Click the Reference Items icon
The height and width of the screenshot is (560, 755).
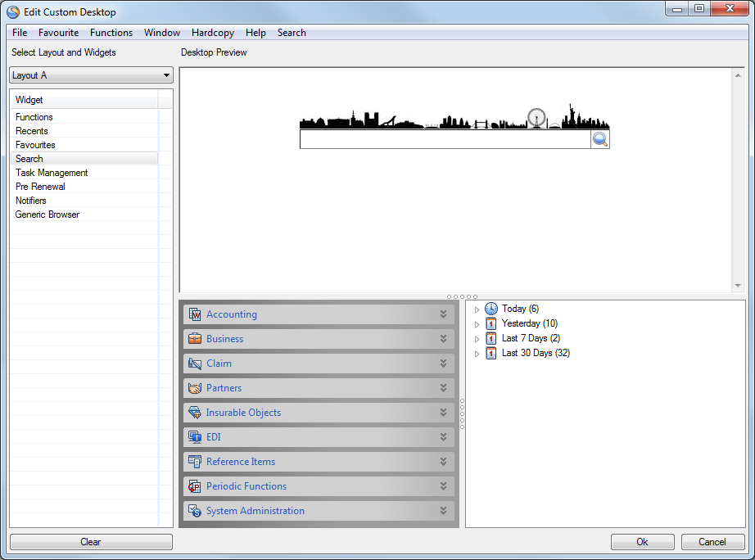tap(195, 461)
